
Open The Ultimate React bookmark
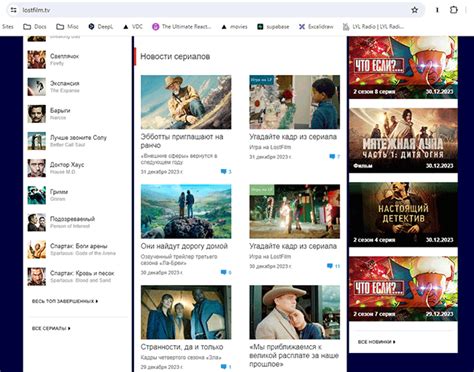point(182,27)
